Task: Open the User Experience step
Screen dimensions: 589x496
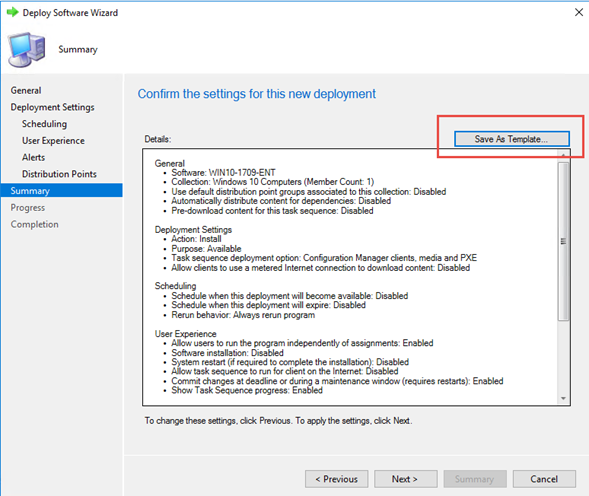Action: (x=53, y=141)
